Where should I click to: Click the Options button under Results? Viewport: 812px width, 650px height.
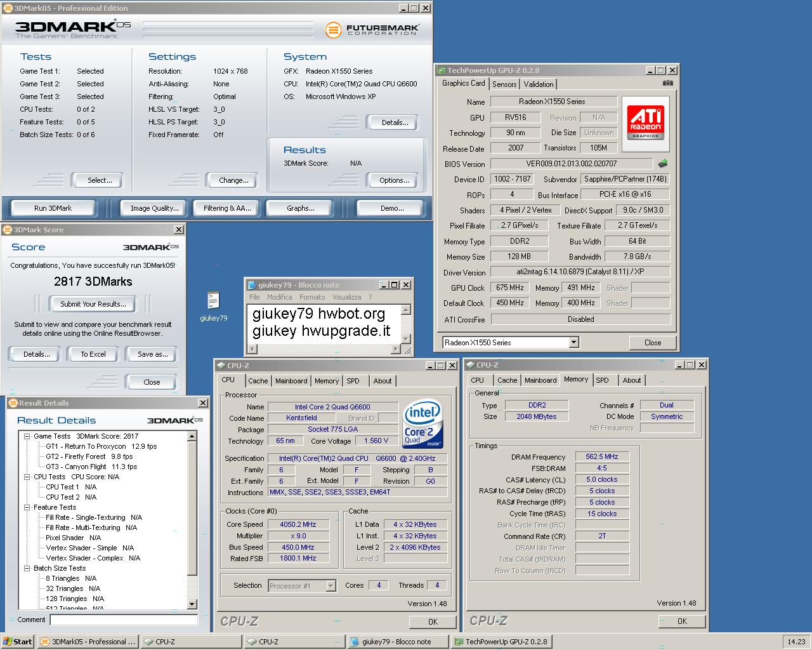coord(394,180)
